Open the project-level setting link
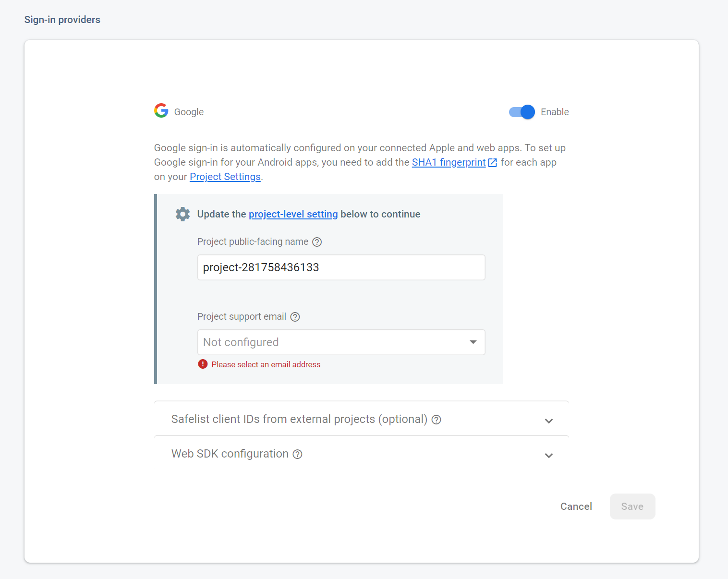This screenshot has height=579, width=728. click(x=293, y=214)
